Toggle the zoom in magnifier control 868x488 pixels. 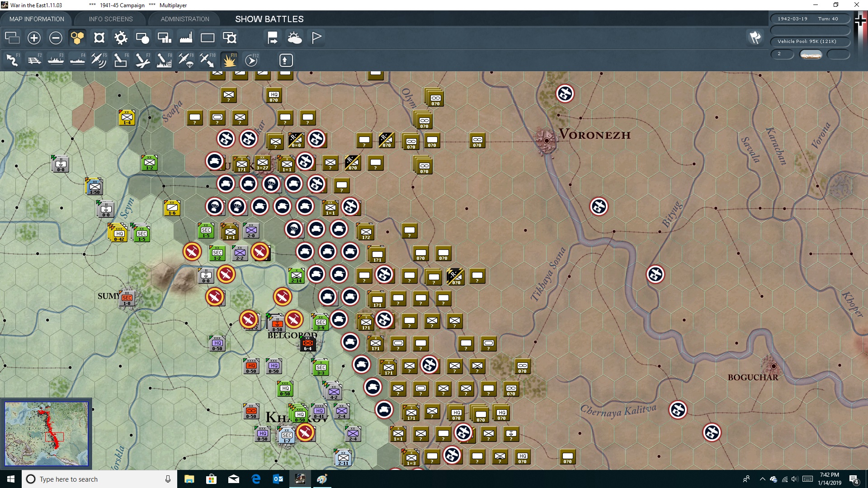pyautogui.click(x=34, y=38)
